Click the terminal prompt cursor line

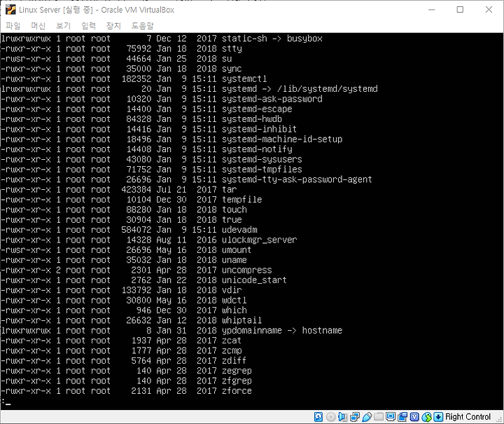tap(6, 402)
